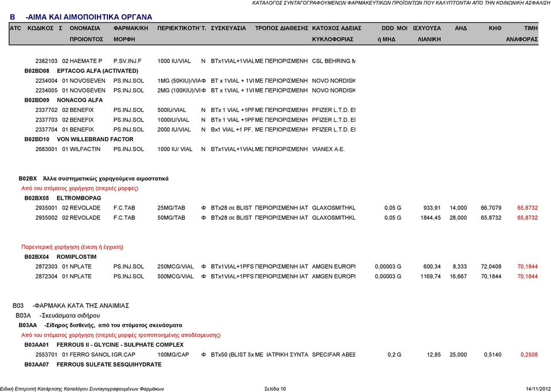Viewport: 551px width, 392px height.
Task: Click REVOLADE product code 2935002
Action: pyautogui.click(x=46, y=218)
